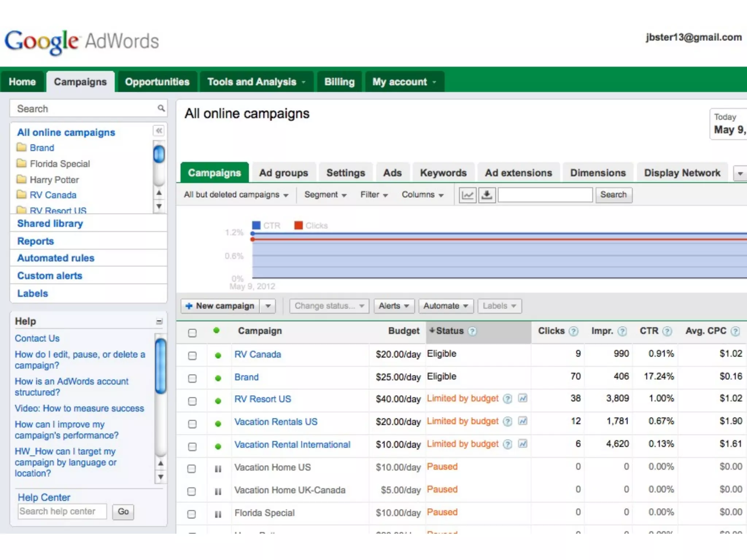Expand the Columns dropdown menu
This screenshot has height=560, width=747.
422,195
